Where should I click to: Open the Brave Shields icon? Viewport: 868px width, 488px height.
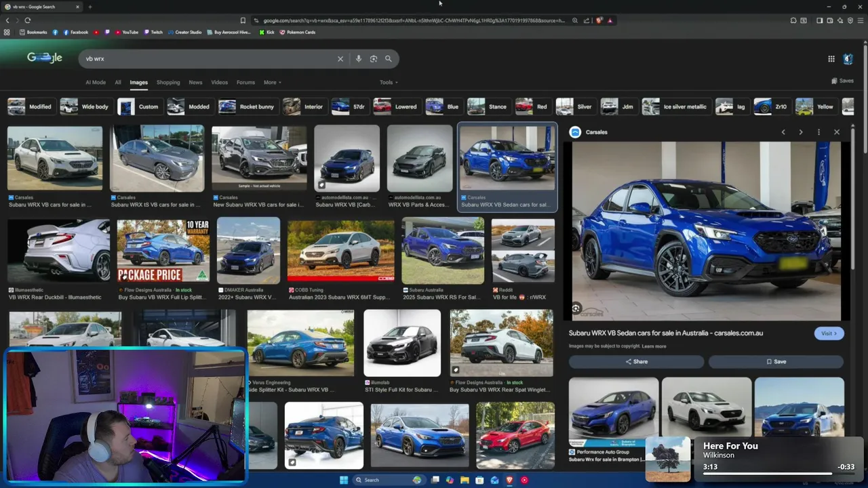pos(599,20)
